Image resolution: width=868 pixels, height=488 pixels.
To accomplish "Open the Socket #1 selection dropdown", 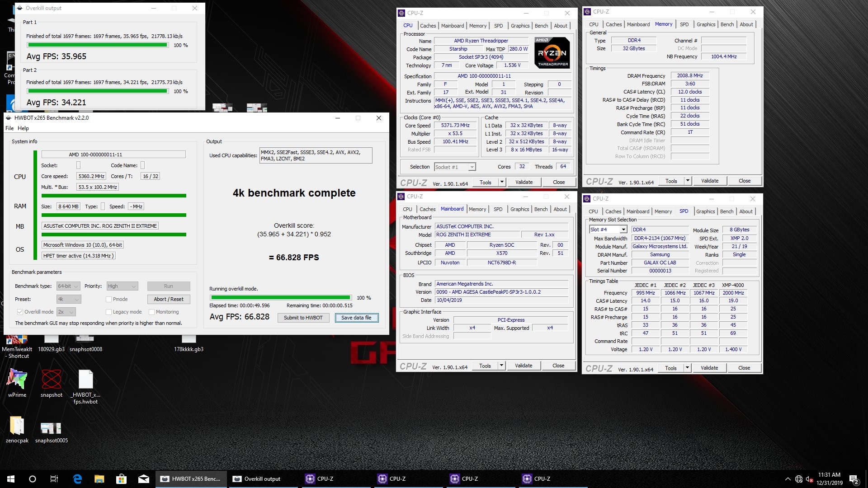I will 455,167.
